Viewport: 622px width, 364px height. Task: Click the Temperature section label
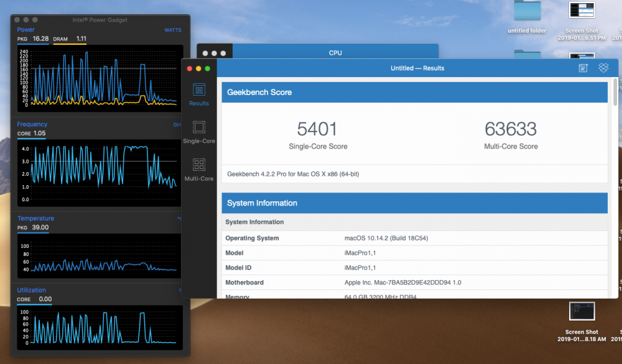pyautogui.click(x=35, y=219)
